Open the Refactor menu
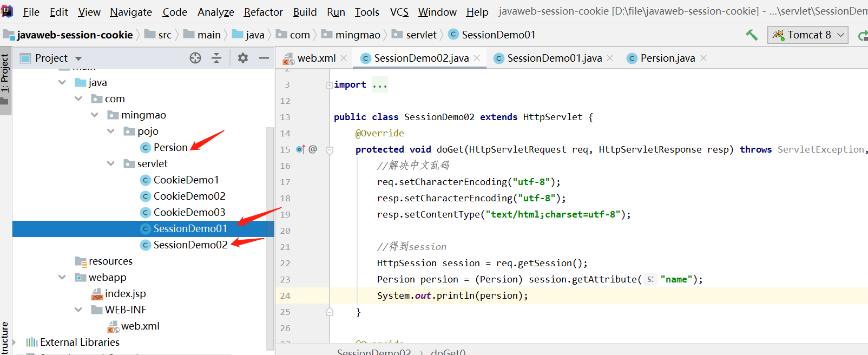The image size is (868, 355). click(264, 12)
